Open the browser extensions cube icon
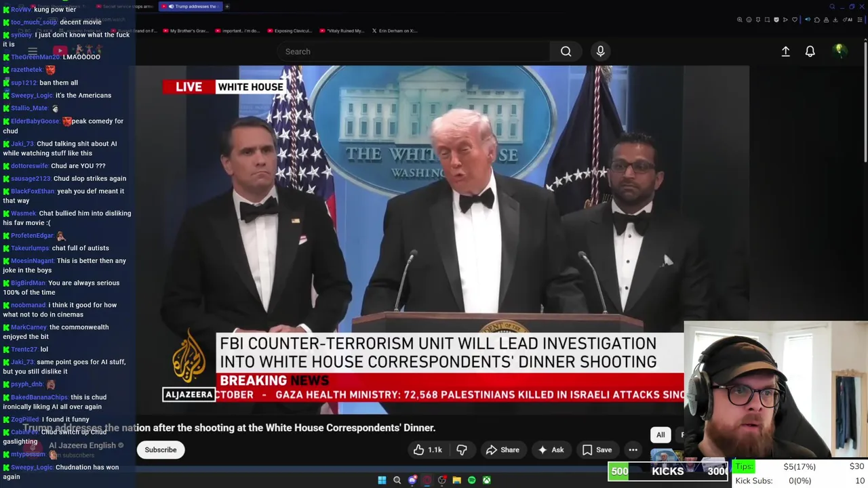Image resolution: width=868 pixels, height=488 pixels. click(816, 20)
